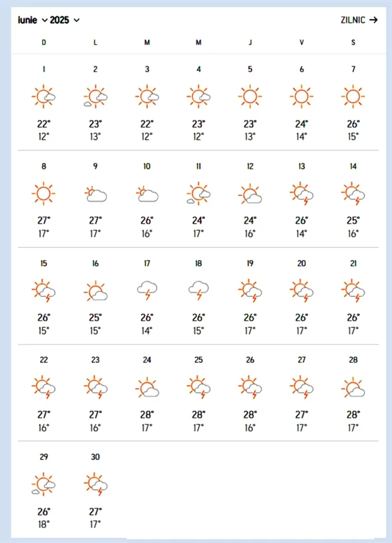Image resolution: width=392 pixels, height=543 pixels.
Task: Click the thunderstorm cloud icon for June 17
Action: click(147, 291)
